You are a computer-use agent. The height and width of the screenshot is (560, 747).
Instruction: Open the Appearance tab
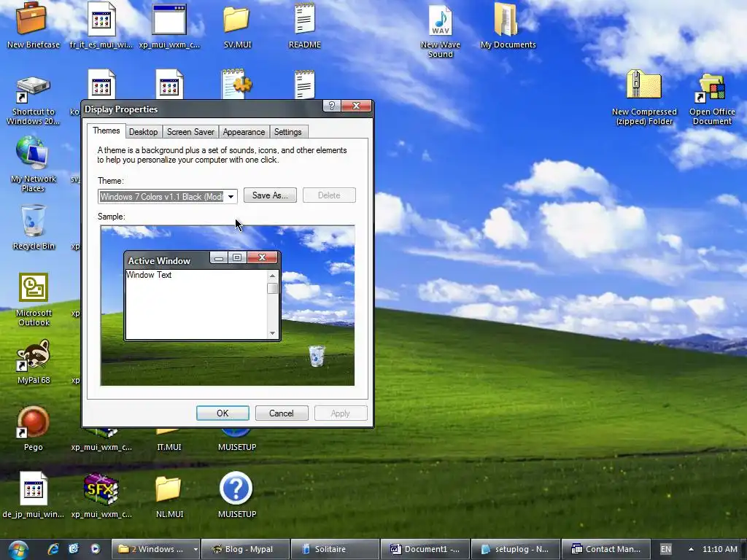(244, 132)
